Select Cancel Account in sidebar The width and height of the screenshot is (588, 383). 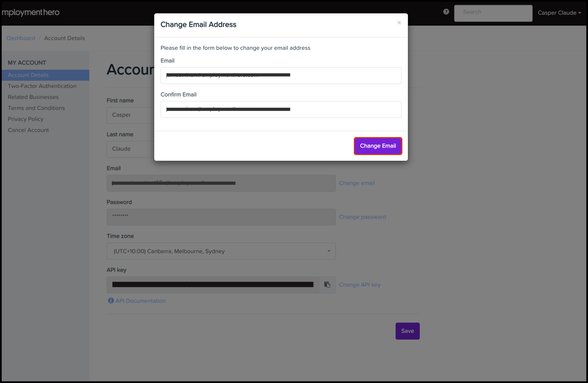(28, 130)
